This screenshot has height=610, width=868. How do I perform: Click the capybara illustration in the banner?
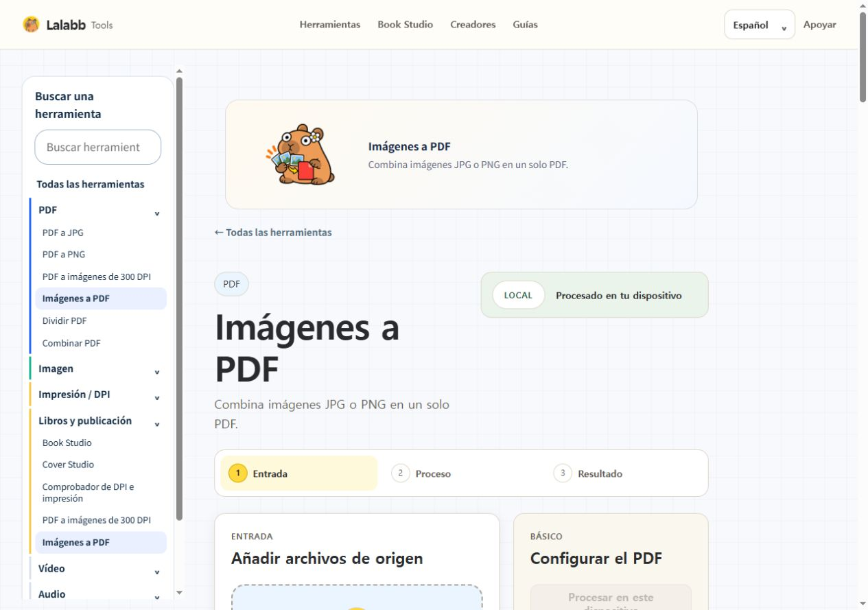point(300,155)
